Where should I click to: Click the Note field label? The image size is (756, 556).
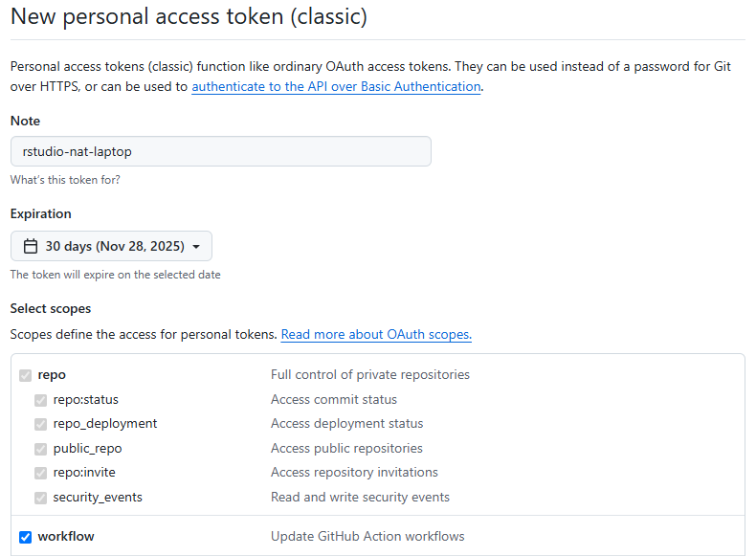(x=25, y=121)
